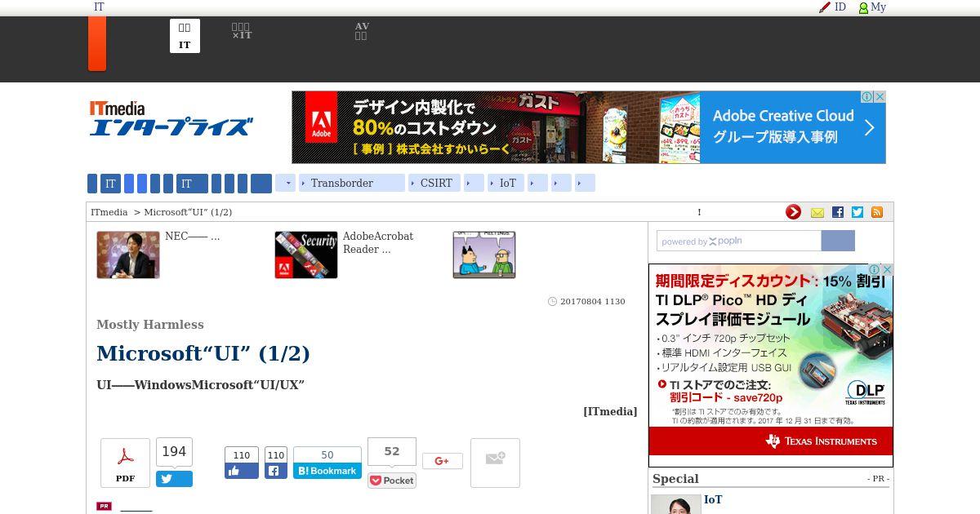Screen dimensions: 980x514
Task: Open the IoT nav item
Action: pos(506,183)
